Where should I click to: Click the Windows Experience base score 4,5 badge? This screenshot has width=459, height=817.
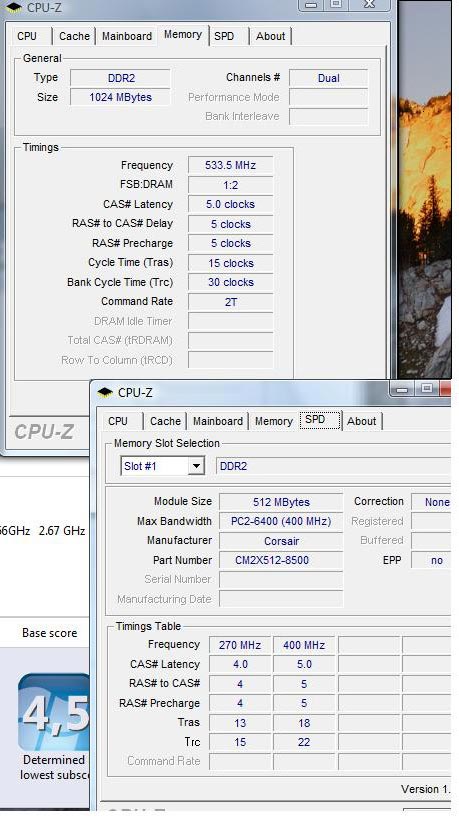tap(54, 712)
